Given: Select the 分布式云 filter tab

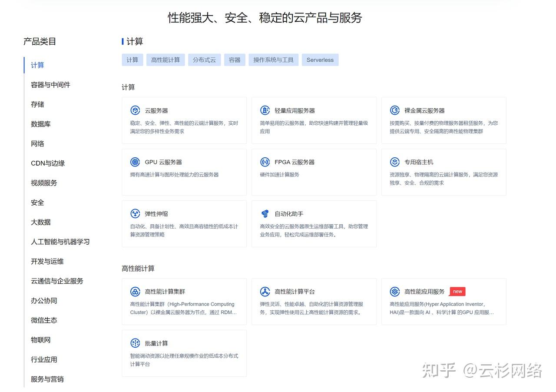Looking at the screenshot, I should pyautogui.click(x=204, y=60).
